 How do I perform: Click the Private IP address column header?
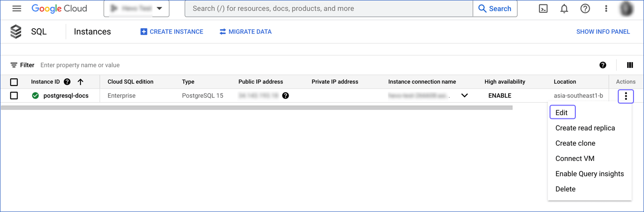point(335,82)
